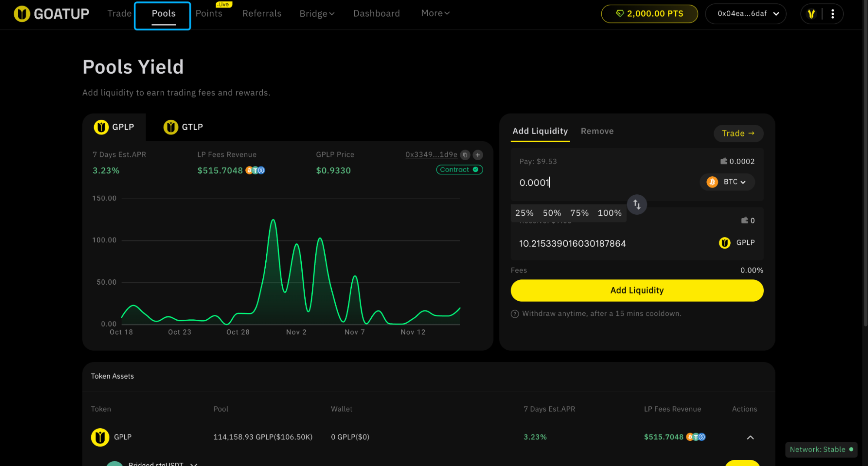Expand the 0x04ea...6daf wallet dropdown
Screen dimensions: 868x466
(x=745, y=13)
